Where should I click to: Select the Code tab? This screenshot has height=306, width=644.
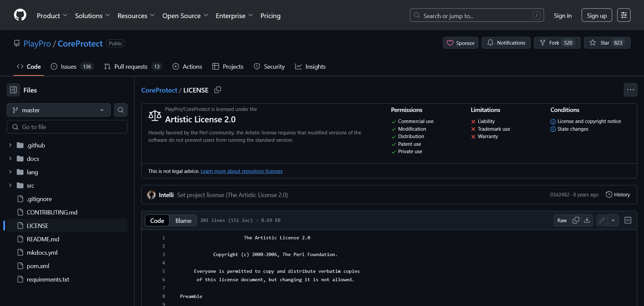pos(29,67)
